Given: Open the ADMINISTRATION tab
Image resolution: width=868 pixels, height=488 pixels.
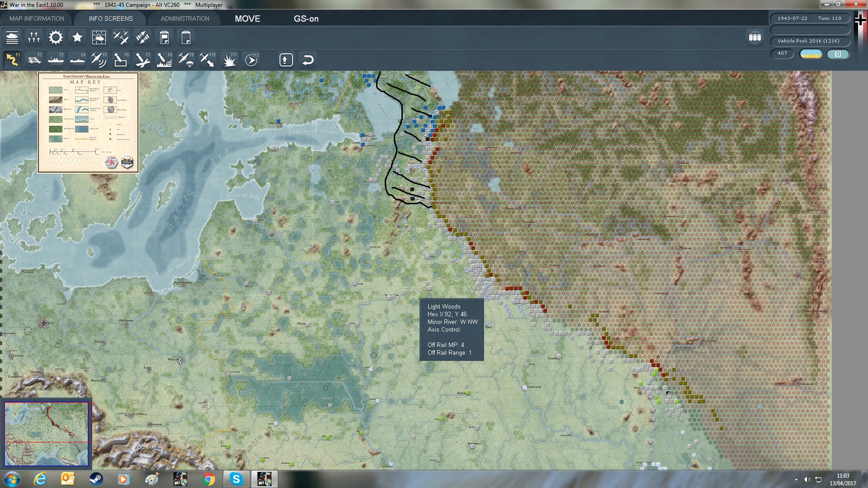Looking at the screenshot, I should (185, 19).
